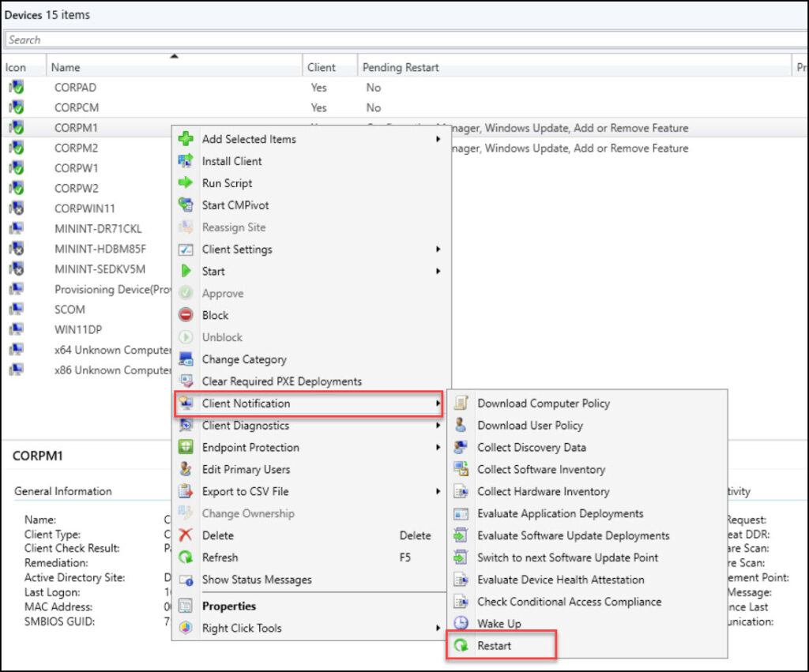The width and height of the screenshot is (809, 672).
Task: Click the Install Client icon
Action: point(186,161)
